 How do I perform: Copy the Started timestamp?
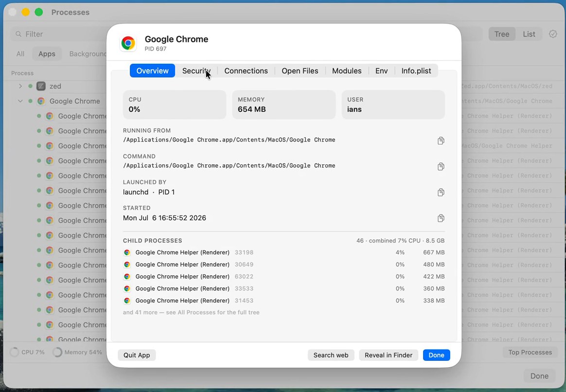441,218
